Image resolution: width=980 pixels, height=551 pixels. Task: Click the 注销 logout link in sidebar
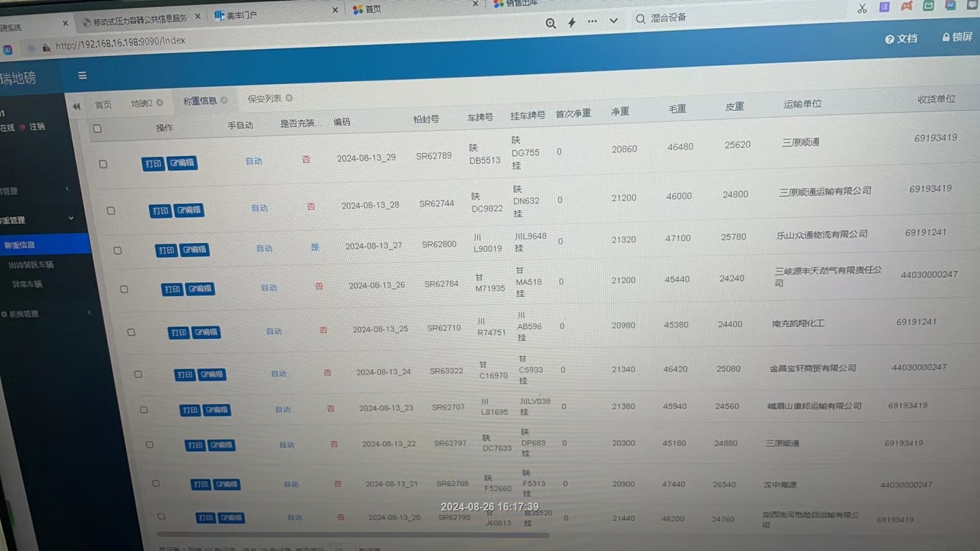click(x=37, y=127)
